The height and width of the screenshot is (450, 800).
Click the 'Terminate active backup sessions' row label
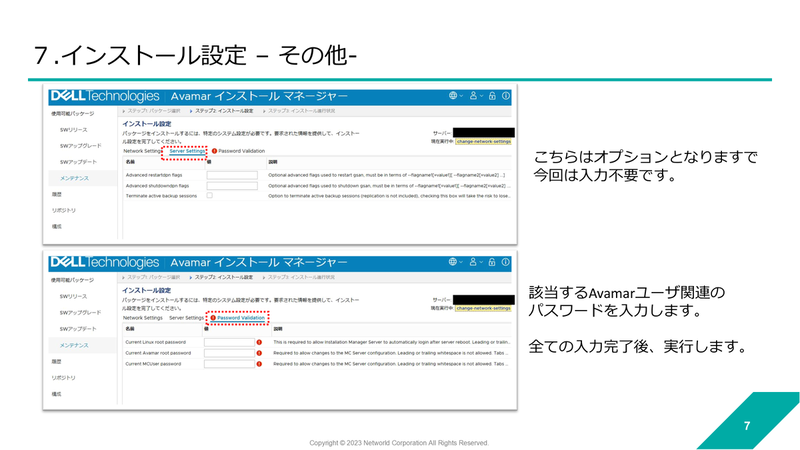pos(161,196)
